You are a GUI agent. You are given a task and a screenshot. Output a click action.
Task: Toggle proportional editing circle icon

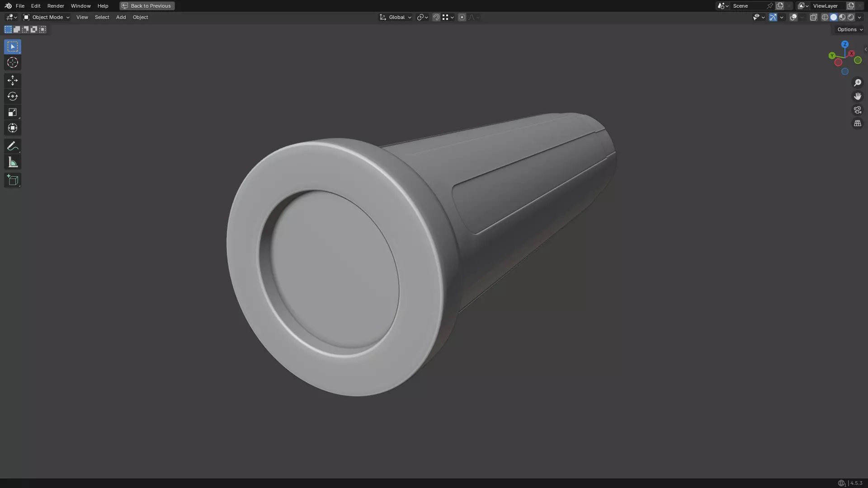(462, 17)
